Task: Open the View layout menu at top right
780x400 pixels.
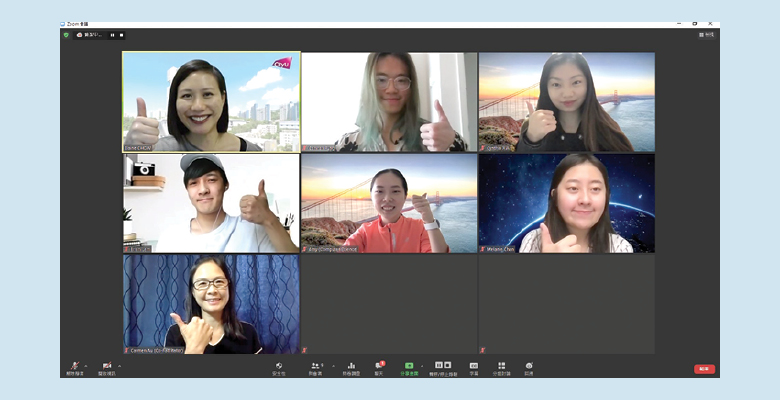Action: point(706,35)
